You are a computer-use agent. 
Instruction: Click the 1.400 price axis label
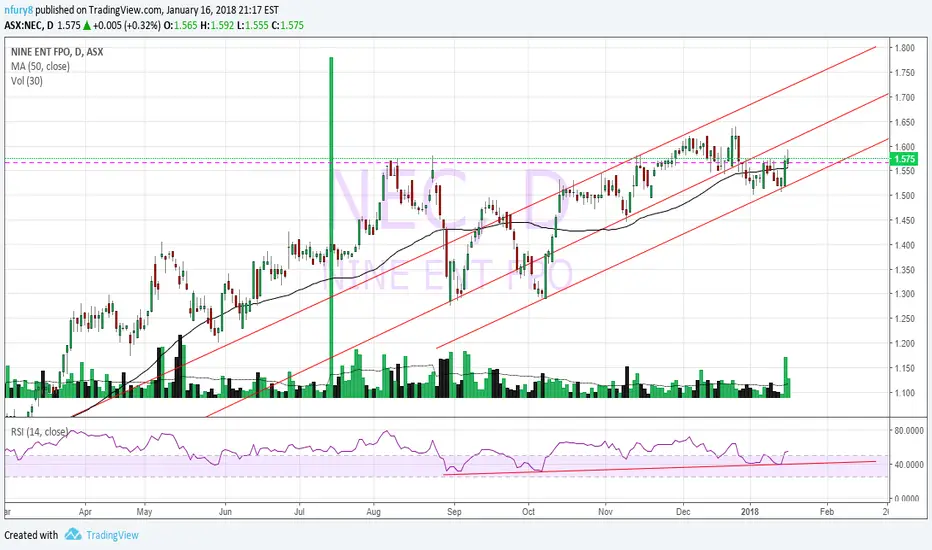coord(904,245)
